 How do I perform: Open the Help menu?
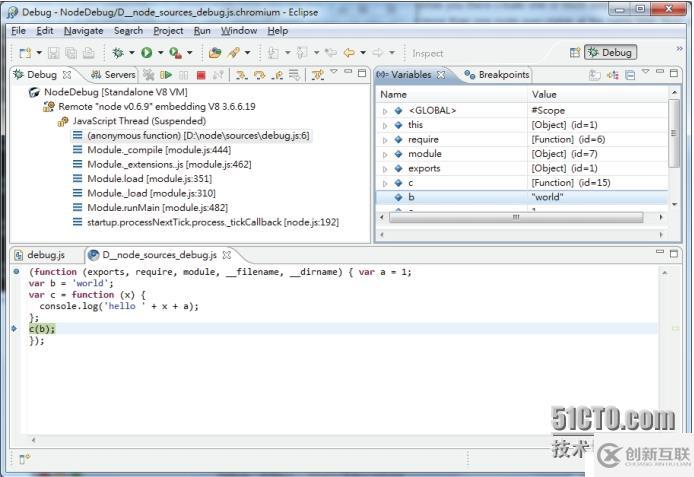(278, 31)
